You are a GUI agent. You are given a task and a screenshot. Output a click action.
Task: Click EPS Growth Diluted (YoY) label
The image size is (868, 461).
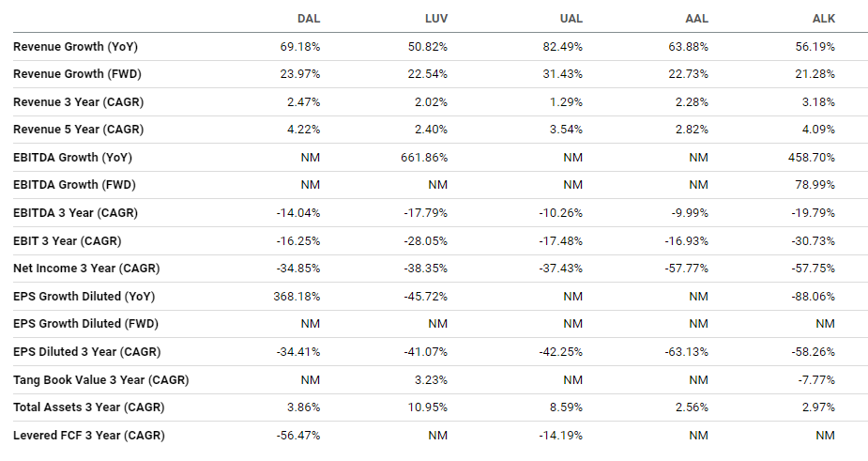click(x=84, y=297)
